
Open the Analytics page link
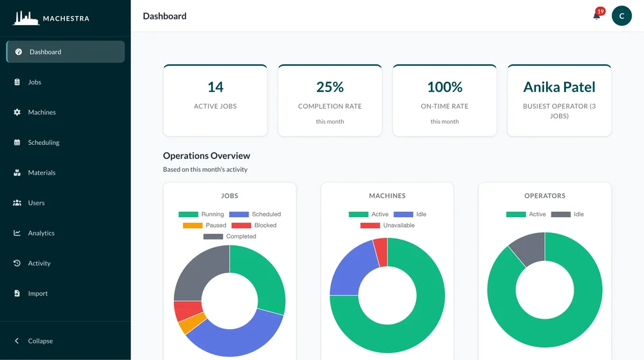65,232
